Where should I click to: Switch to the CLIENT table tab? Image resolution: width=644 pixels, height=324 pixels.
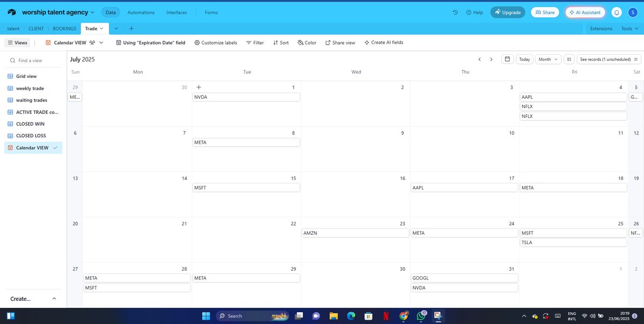(36, 28)
